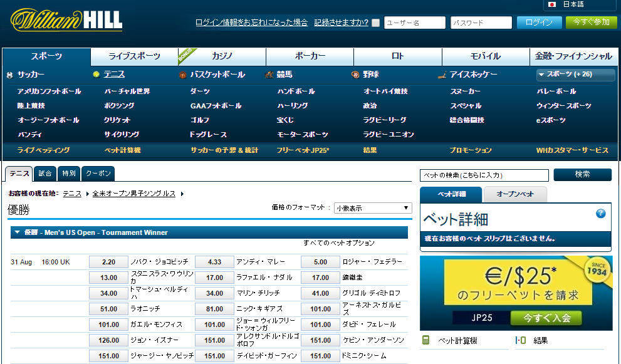621x364 pixels.
Task: Click the ユーザー名 input field
Action: tap(415, 23)
